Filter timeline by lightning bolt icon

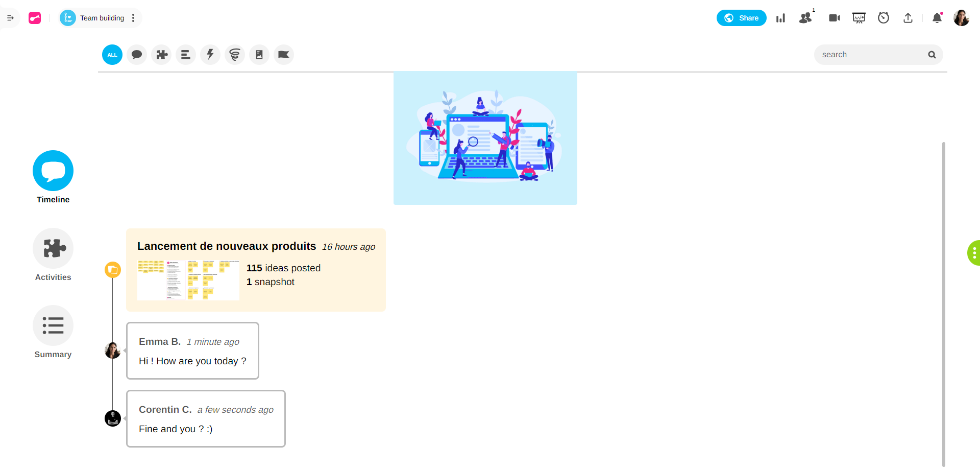tap(210, 55)
